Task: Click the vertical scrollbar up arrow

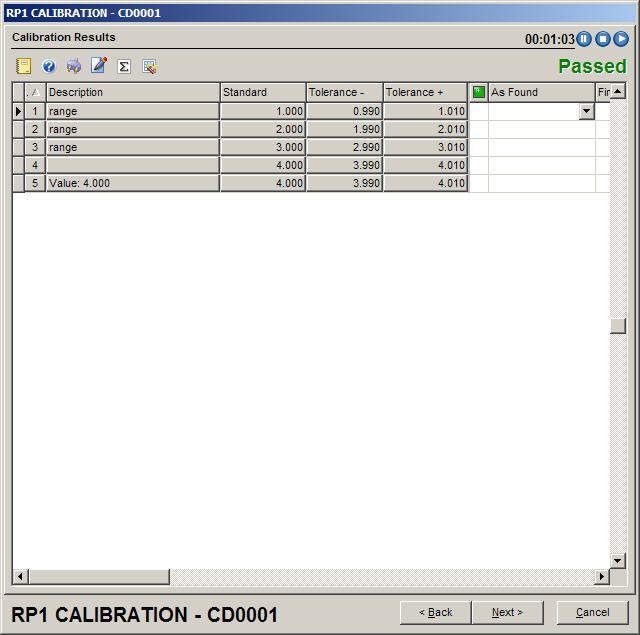Action: pos(618,91)
